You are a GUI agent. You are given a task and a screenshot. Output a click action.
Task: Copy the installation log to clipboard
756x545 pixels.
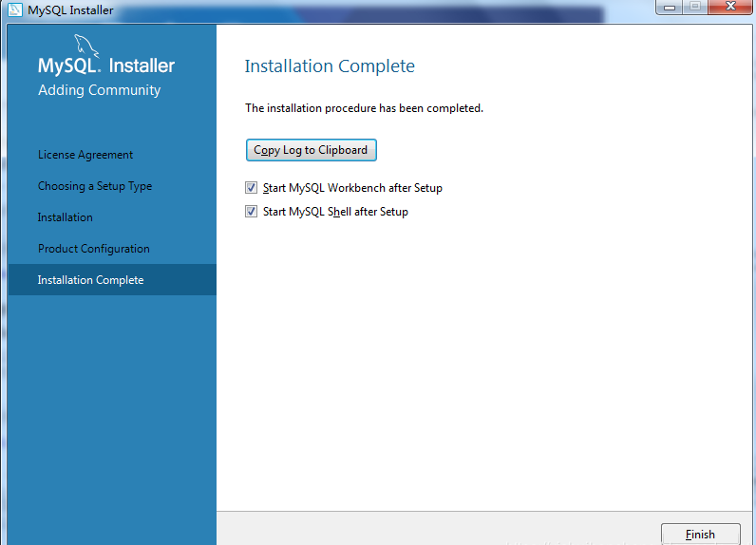[311, 150]
